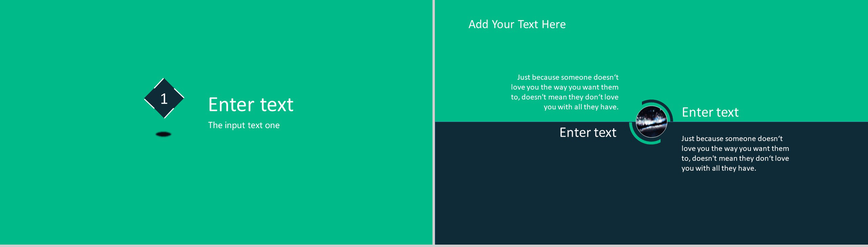This screenshot has width=868, height=247.
Task: Select the "Enter text" heading in the navy section
Action: coord(587,133)
